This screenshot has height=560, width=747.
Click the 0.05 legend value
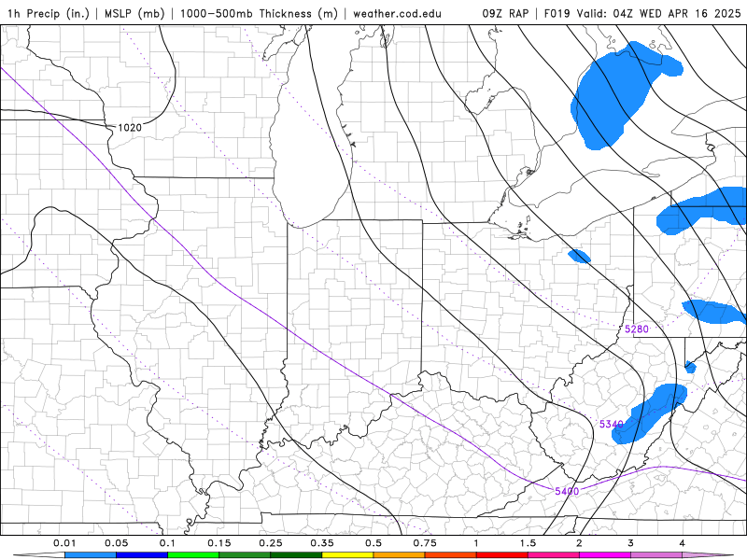coord(116,543)
